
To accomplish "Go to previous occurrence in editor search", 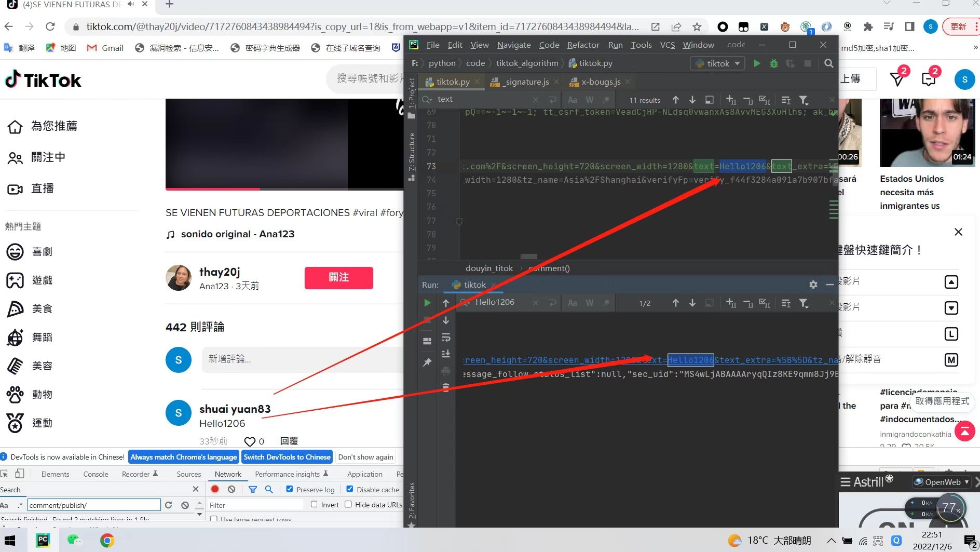I will coord(676,100).
